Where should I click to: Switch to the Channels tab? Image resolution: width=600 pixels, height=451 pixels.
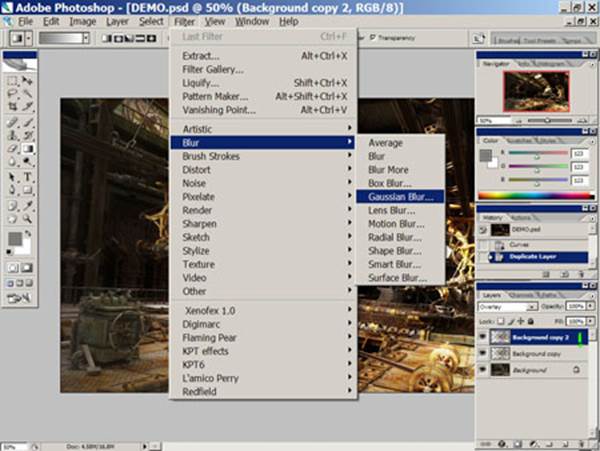pyautogui.click(x=522, y=295)
